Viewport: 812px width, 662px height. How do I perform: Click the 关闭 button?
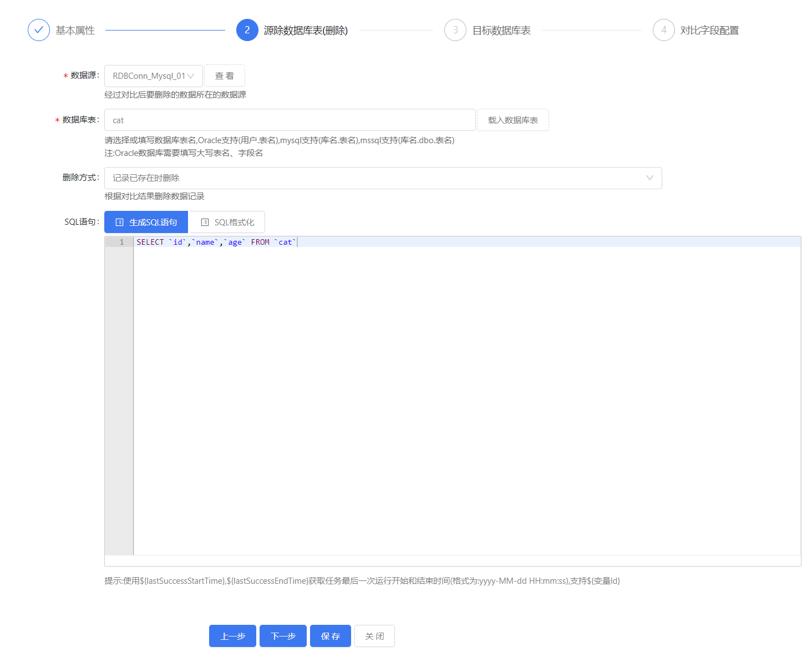pyautogui.click(x=375, y=636)
